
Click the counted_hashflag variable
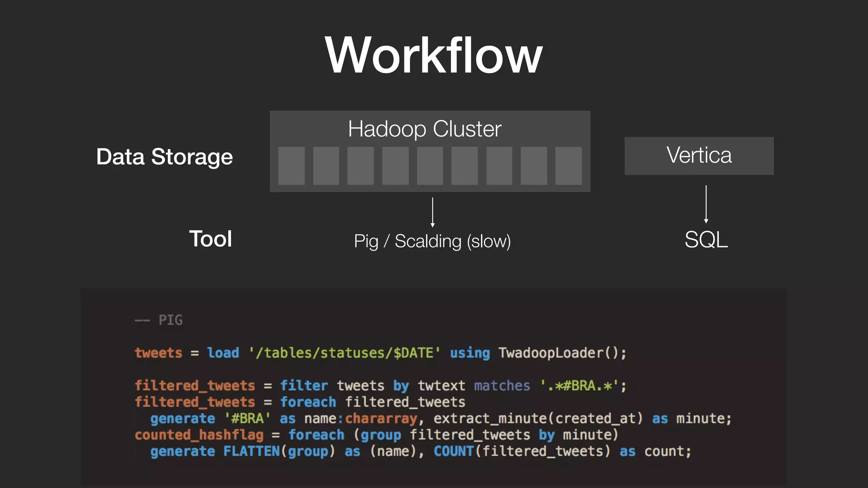click(x=199, y=435)
